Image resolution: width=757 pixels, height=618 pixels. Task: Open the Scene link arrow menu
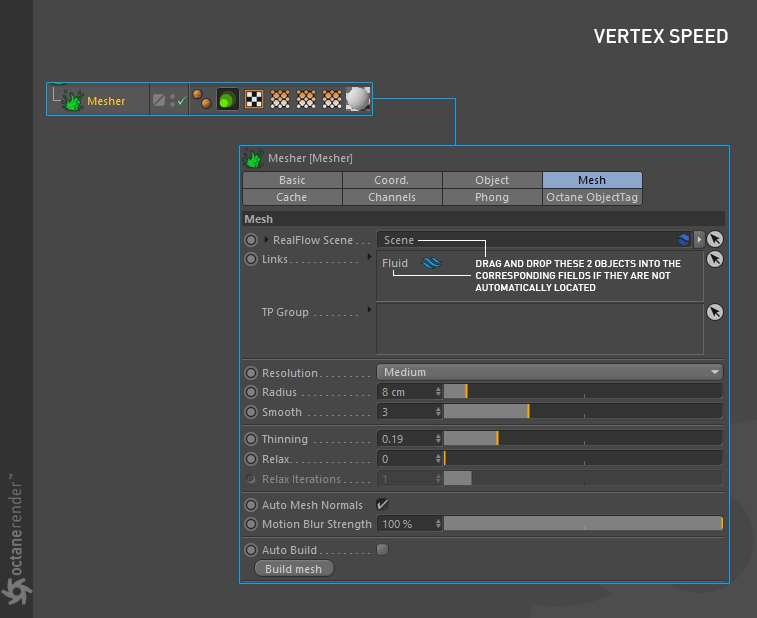[699, 239]
